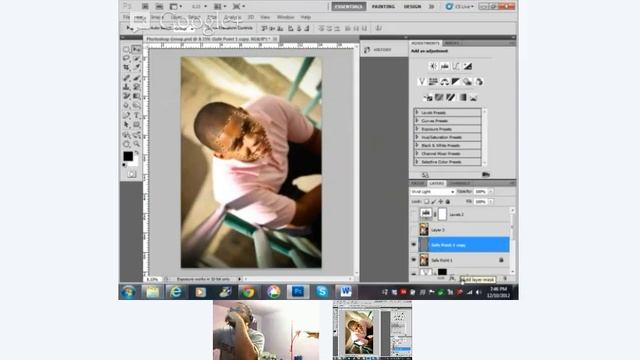
Task: Open the CS Live menu button
Action: click(460, 7)
